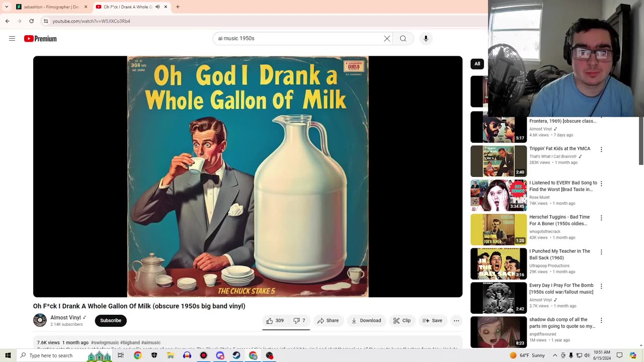
Task: Clear the search box with the X
Action: click(387, 39)
